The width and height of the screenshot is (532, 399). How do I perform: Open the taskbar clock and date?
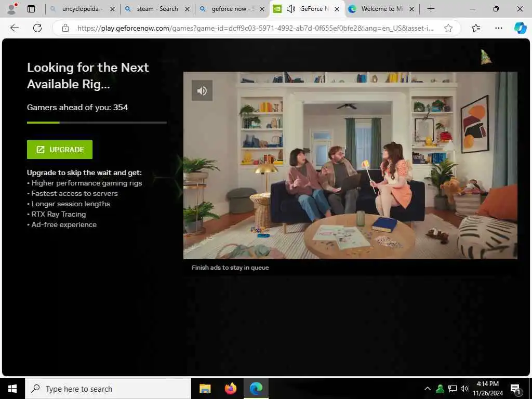(487, 389)
